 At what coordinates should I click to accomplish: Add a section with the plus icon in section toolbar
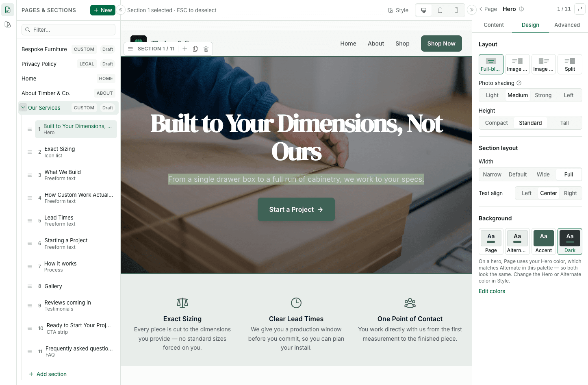(184, 49)
